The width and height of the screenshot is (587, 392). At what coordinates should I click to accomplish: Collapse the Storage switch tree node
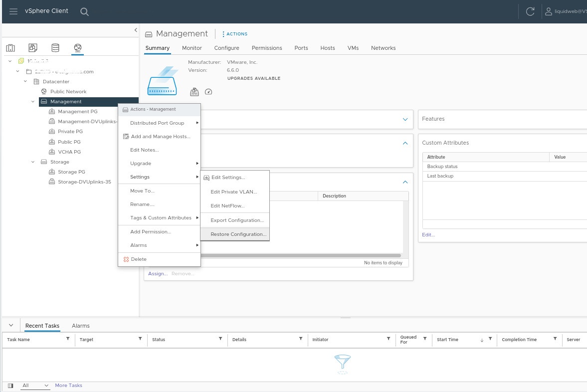pos(33,162)
